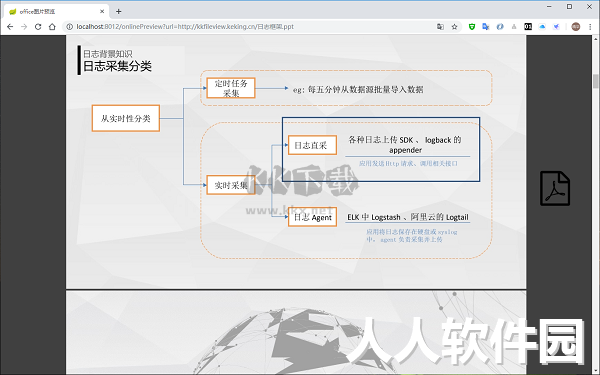This screenshot has height=375, width=600.
Task: Open the browser profile avatar
Action: click(x=576, y=27)
